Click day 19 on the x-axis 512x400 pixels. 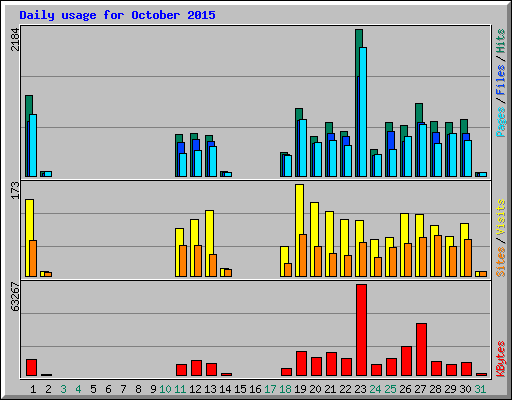tap(300, 389)
